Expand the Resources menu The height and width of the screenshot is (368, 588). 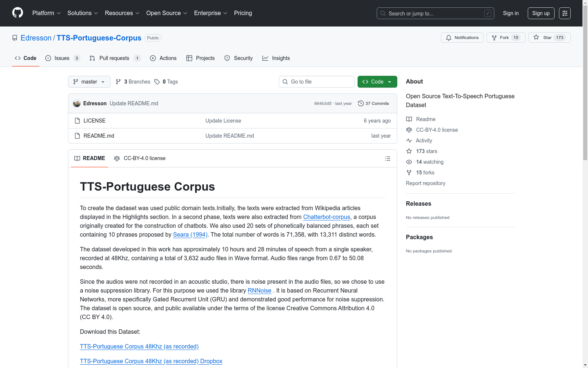122,13
